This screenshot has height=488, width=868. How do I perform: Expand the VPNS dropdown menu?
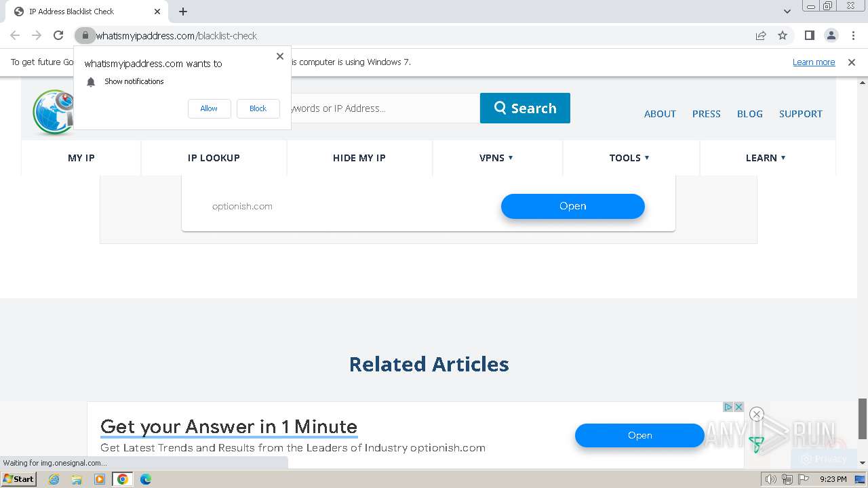point(496,158)
